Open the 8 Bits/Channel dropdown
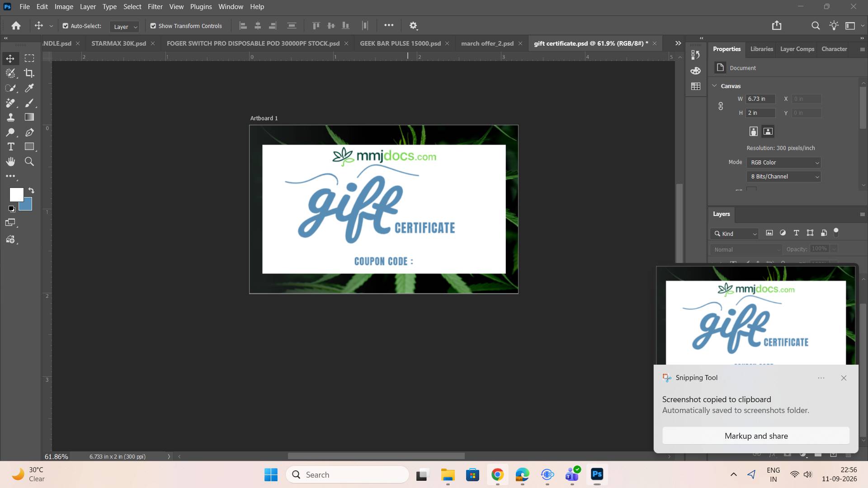The image size is (868, 488). click(784, 177)
